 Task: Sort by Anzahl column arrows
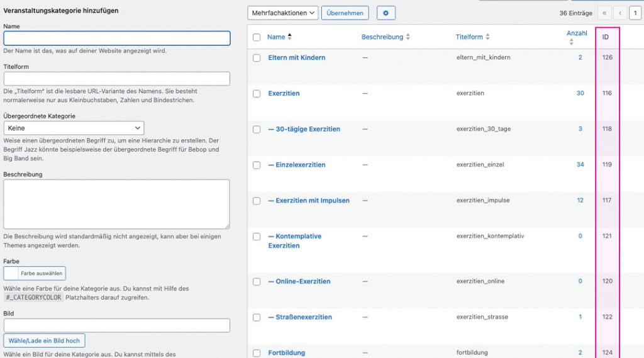(x=571, y=42)
